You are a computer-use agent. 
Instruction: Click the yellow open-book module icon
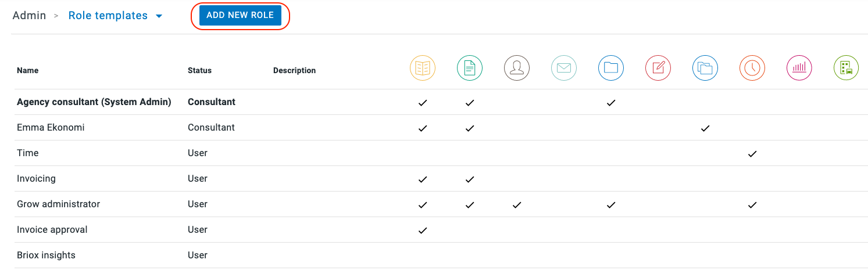423,68
